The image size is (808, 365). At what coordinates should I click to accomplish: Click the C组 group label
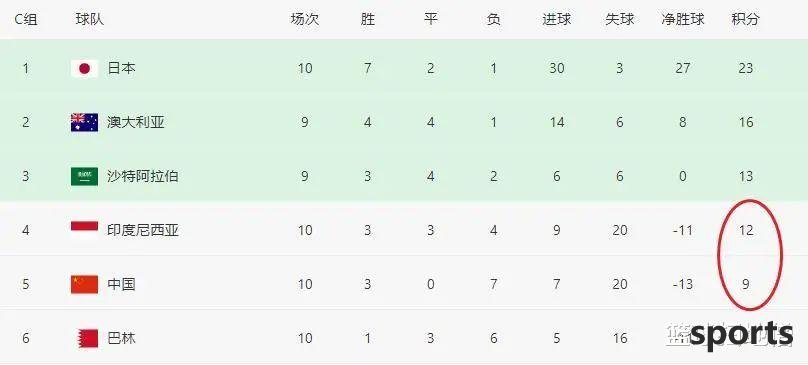click(26, 20)
